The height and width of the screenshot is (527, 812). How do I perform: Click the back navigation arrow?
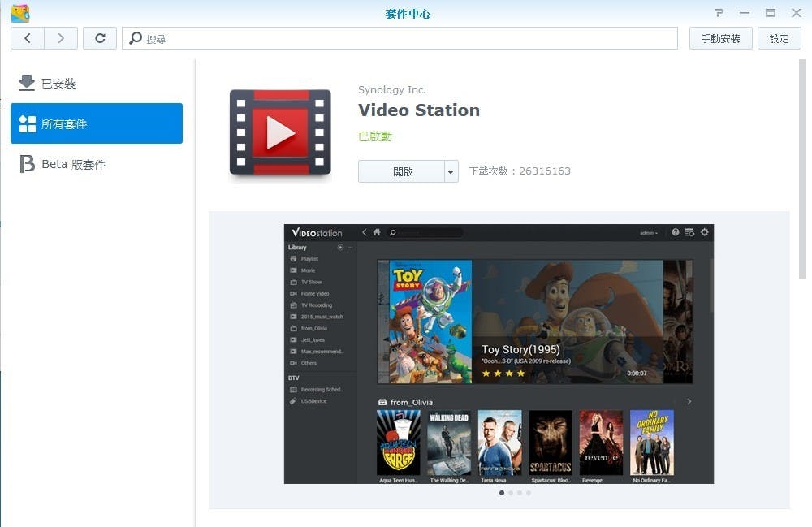tap(28, 38)
